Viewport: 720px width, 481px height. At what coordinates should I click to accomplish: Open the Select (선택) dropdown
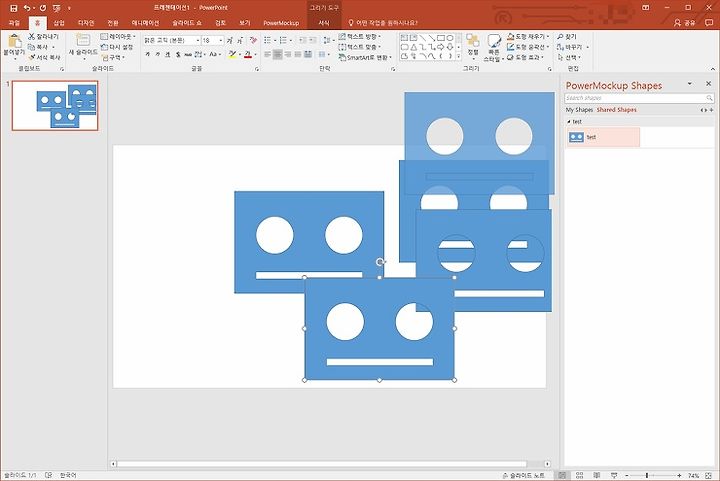pos(569,57)
